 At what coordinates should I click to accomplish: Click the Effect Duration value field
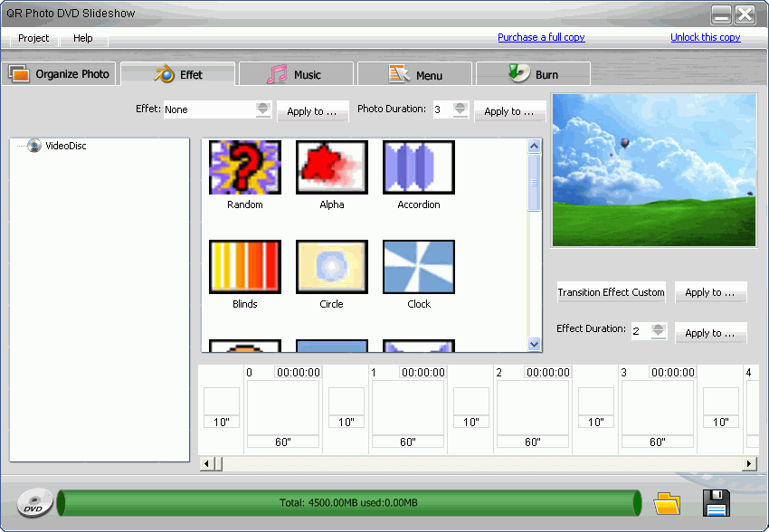[641, 331]
